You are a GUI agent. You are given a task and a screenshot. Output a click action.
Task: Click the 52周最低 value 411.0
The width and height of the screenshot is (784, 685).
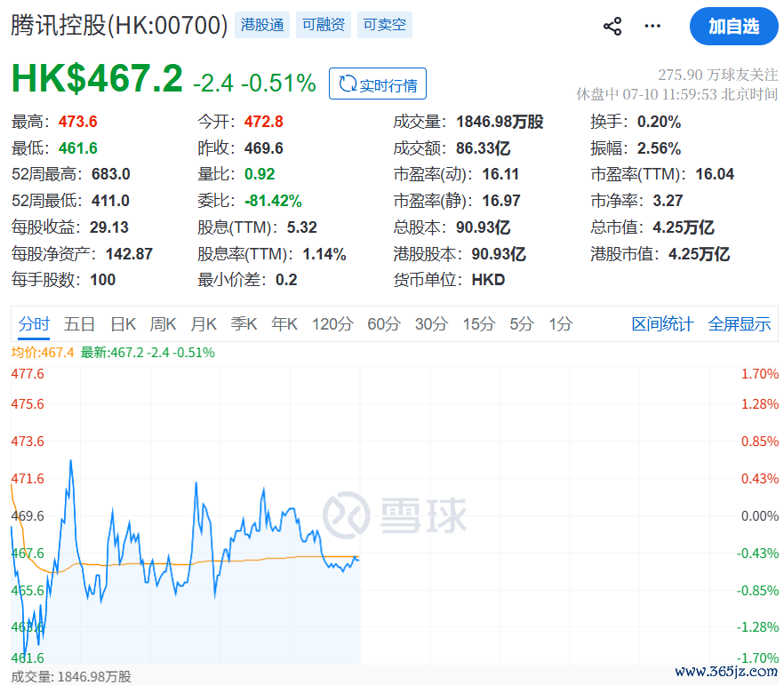pyautogui.click(x=110, y=201)
